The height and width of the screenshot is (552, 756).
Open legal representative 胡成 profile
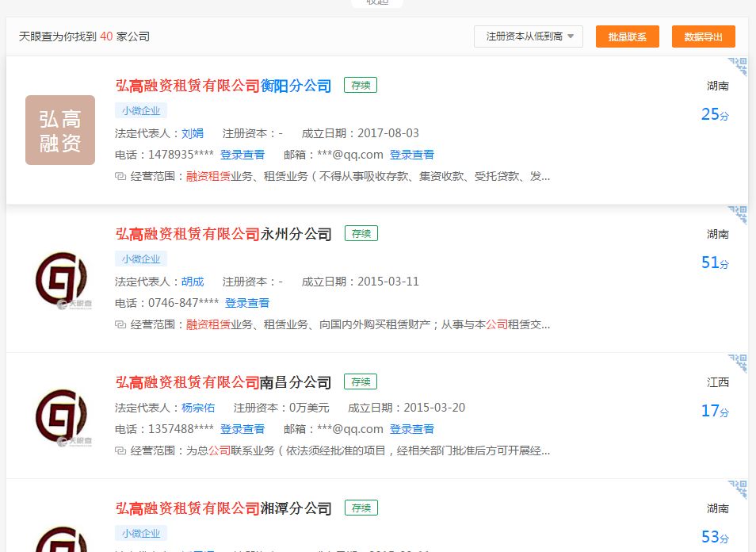click(193, 282)
